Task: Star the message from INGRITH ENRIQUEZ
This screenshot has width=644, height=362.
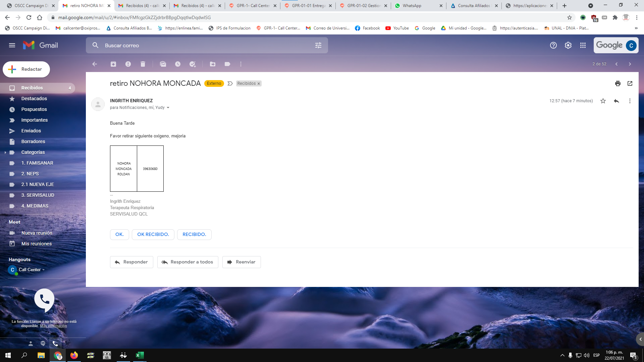Action: 603,101
